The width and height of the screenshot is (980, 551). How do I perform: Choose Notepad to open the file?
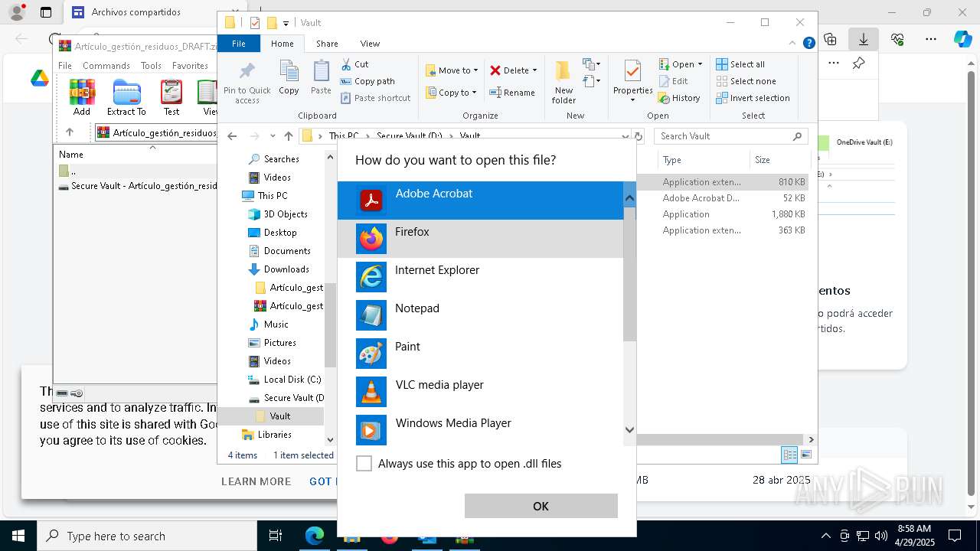[x=481, y=315]
